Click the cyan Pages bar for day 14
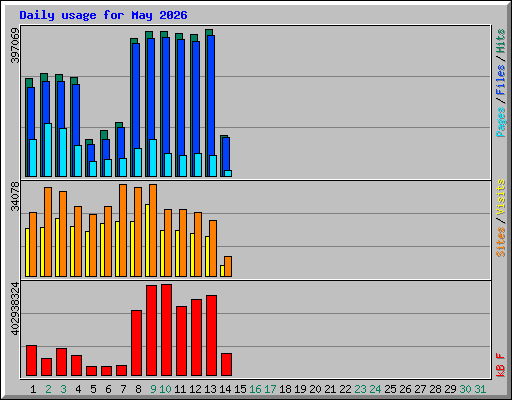This screenshot has height=400, width=512. [228, 173]
